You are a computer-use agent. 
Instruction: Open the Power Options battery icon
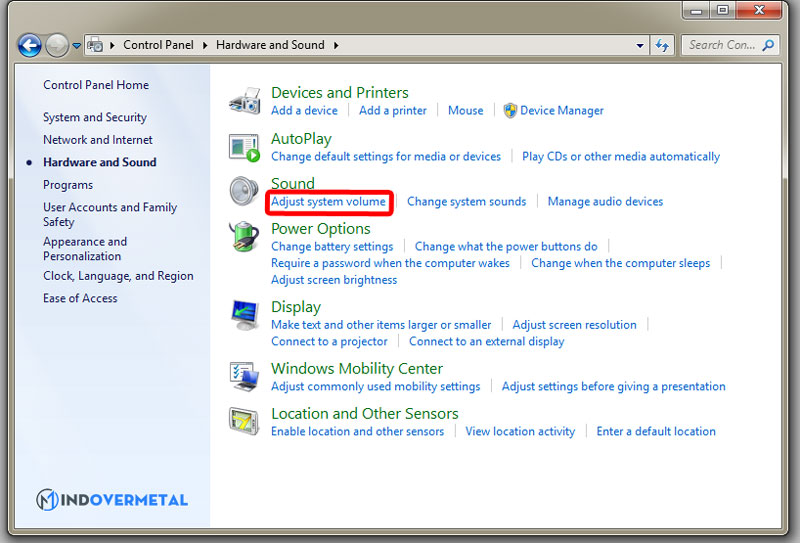pos(244,237)
